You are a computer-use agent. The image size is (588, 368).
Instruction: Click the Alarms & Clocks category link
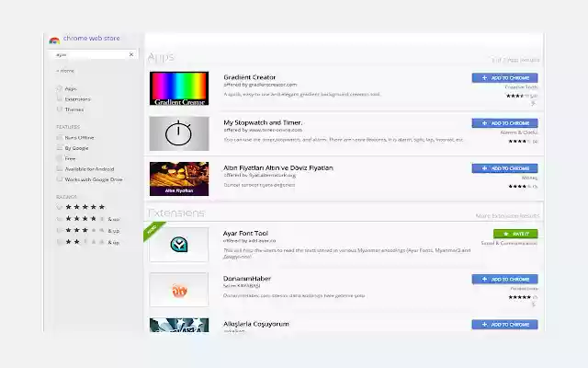[x=519, y=132]
